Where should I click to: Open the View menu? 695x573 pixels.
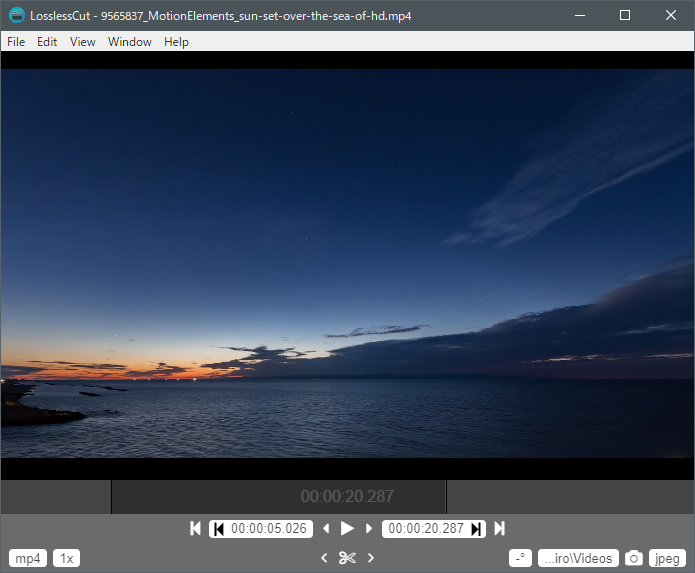[x=83, y=42]
